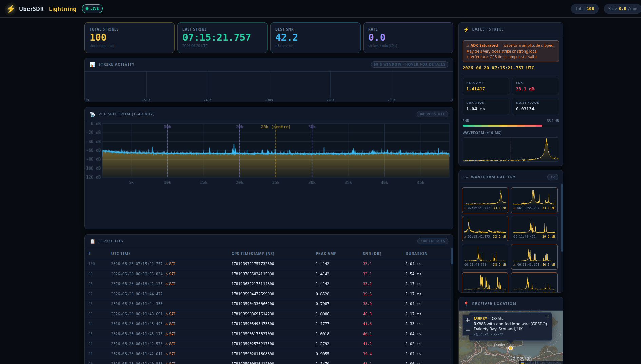The width and height of the screenshot is (641, 364).
Task: Click the Rate 0.0 /min header pill
Action: pos(622,9)
